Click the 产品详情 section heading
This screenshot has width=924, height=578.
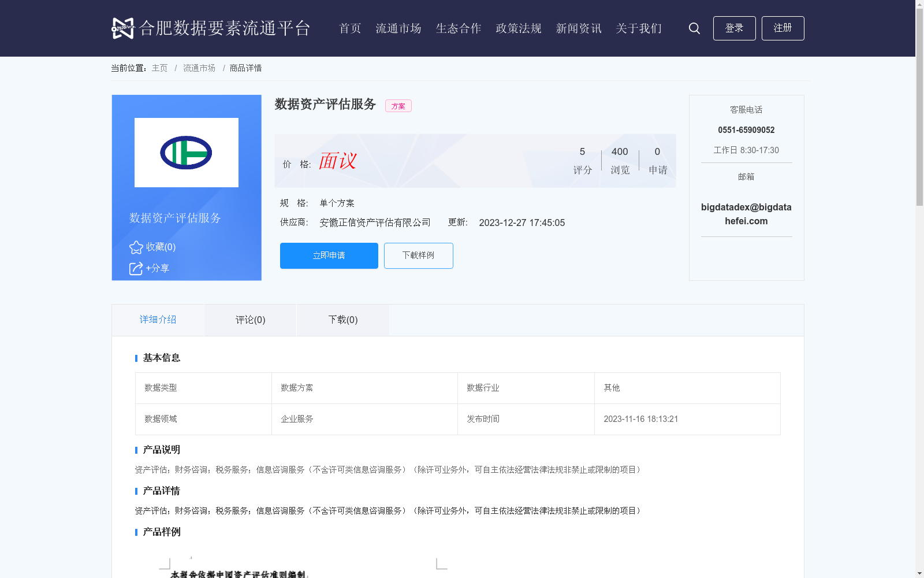pos(162,491)
